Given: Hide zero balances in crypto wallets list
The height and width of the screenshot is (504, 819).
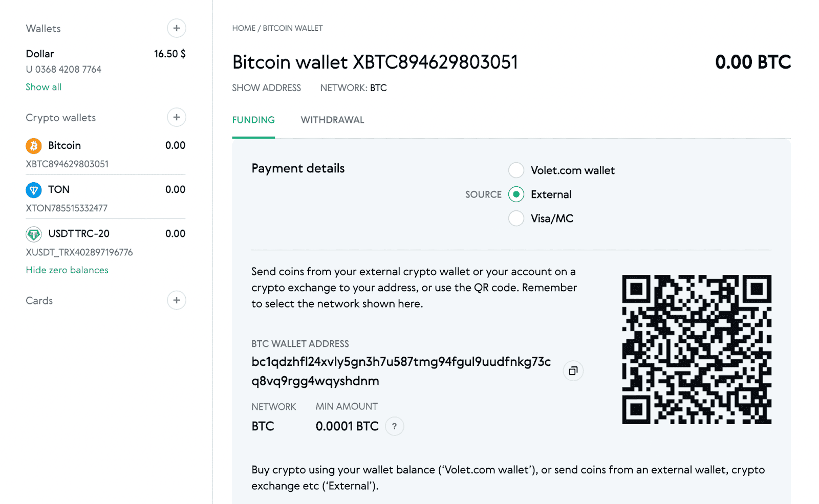Looking at the screenshot, I should point(67,270).
